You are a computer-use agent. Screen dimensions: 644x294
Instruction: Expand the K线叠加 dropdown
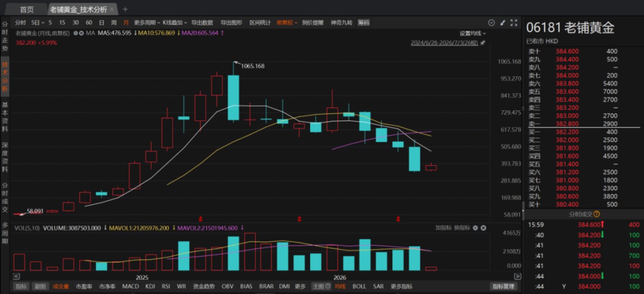(x=175, y=22)
